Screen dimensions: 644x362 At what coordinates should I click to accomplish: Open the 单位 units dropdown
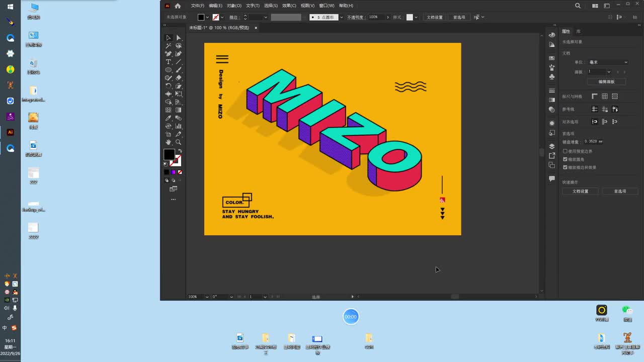[x=608, y=62]
